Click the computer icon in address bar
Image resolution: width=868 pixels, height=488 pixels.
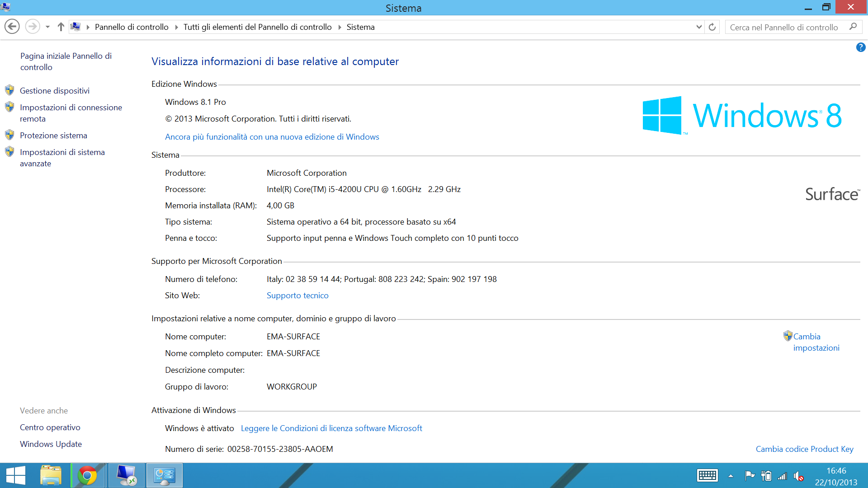[75, 27]
